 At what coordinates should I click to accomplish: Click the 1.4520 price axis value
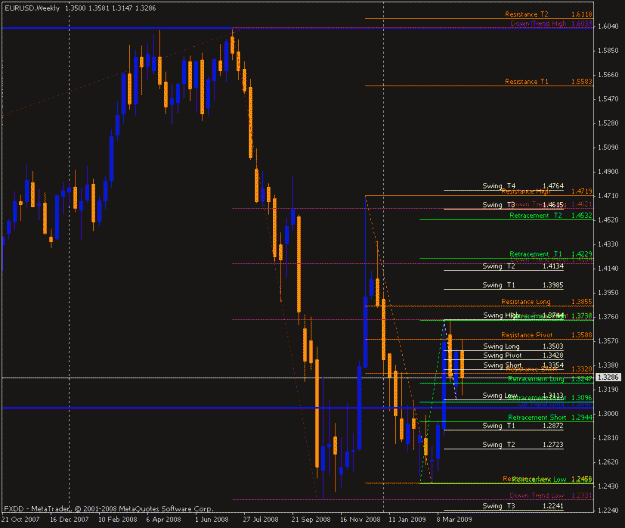(x=608, y=220)
